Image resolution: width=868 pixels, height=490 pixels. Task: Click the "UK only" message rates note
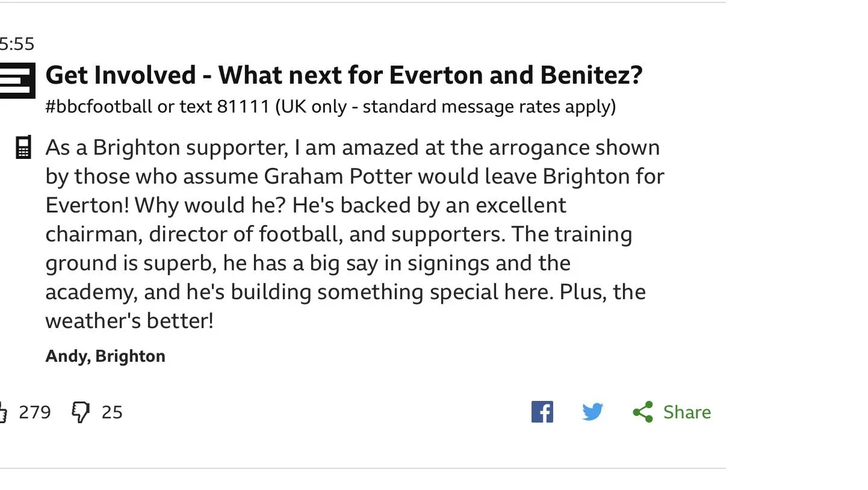point(445,107)
